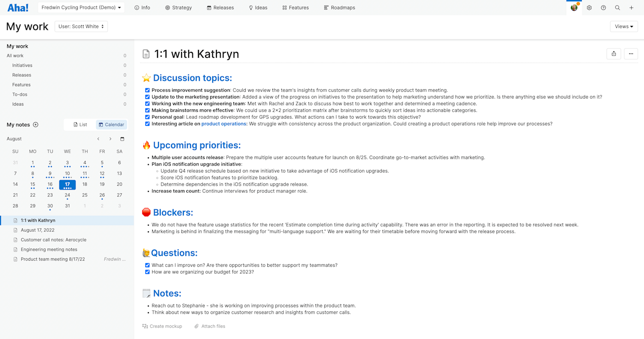Click the Blockers heading

pyautogui.click(x=173, y=213)
